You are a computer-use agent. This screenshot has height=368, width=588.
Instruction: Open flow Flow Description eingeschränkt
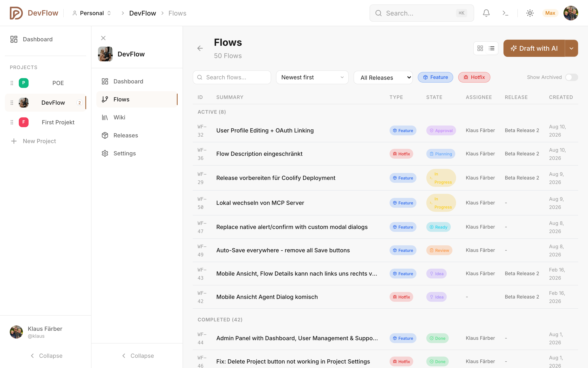(259, 154)
